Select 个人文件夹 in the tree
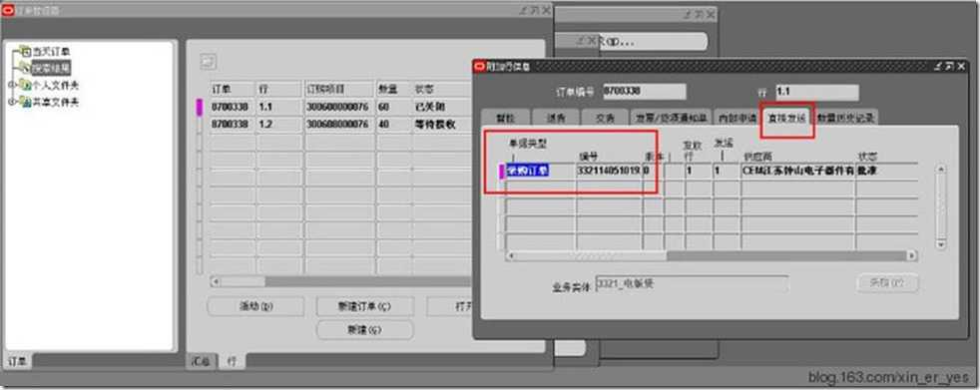Viewport: 980px width, 390px height. pos(55,85)
